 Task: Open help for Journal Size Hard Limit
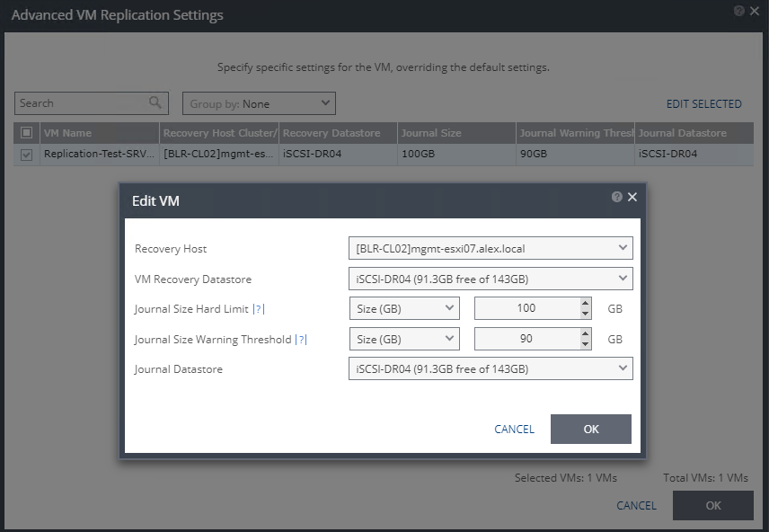259,309
